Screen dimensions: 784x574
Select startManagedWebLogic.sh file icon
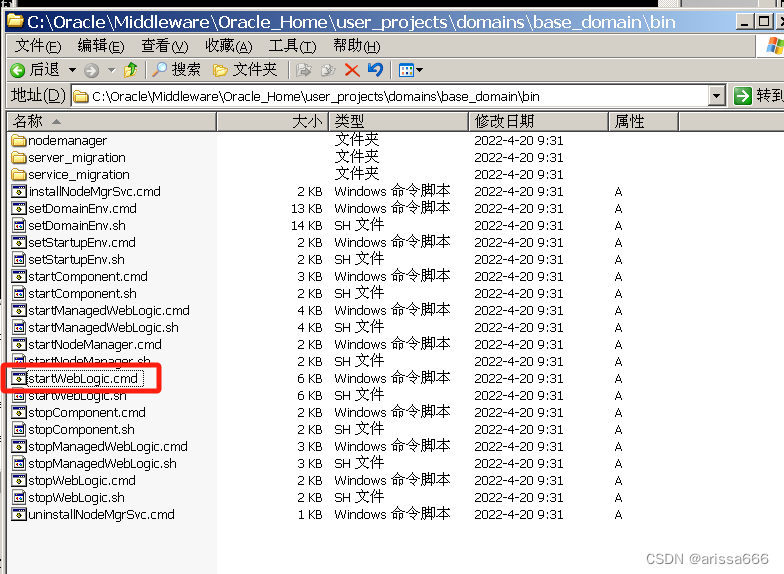(18, 328)
